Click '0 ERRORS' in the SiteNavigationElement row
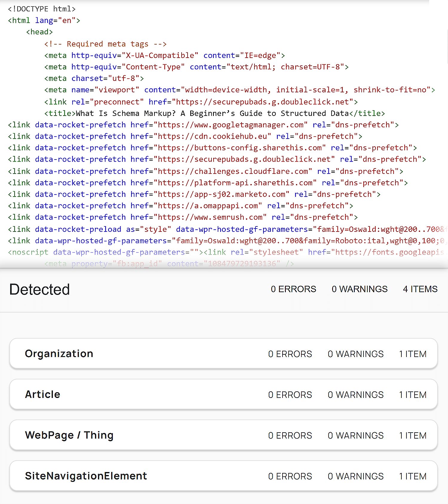448x504 pixels. tap(290, 476)
